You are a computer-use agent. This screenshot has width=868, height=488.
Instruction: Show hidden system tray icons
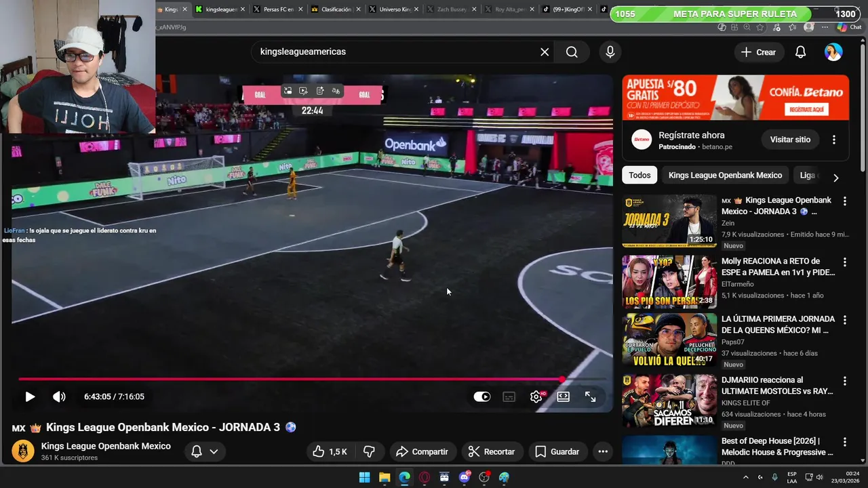pos(745,477)
